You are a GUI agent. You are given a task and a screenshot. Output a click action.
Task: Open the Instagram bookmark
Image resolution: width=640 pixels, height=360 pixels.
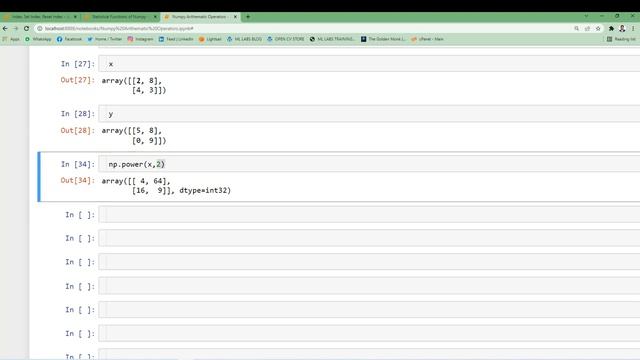coord(140,39)
